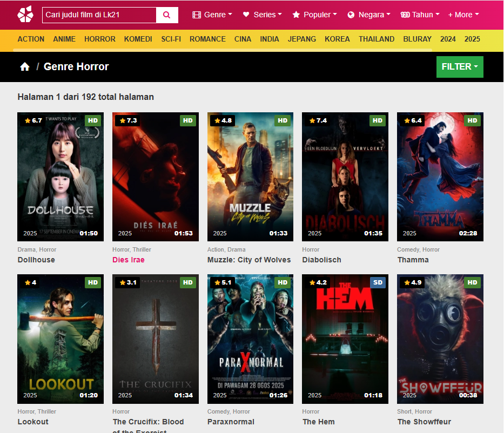
Task: Click the 4.8 star rating on Muzzle
Action: click(223, 121)
